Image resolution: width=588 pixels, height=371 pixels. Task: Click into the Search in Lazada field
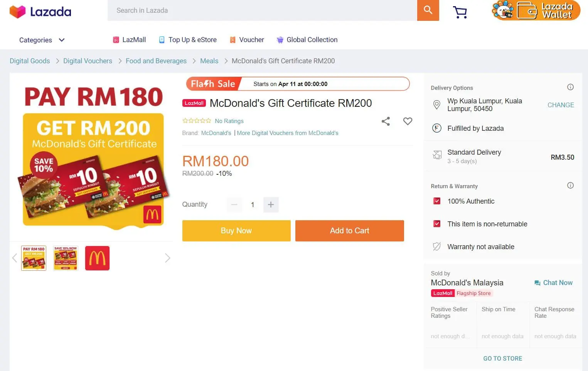pyautogui.click(x=262, y=10)
